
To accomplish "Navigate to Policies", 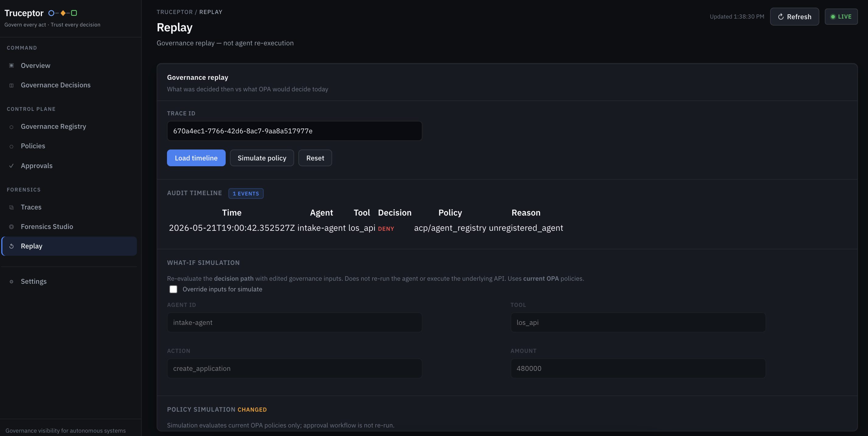I will 69,146.
